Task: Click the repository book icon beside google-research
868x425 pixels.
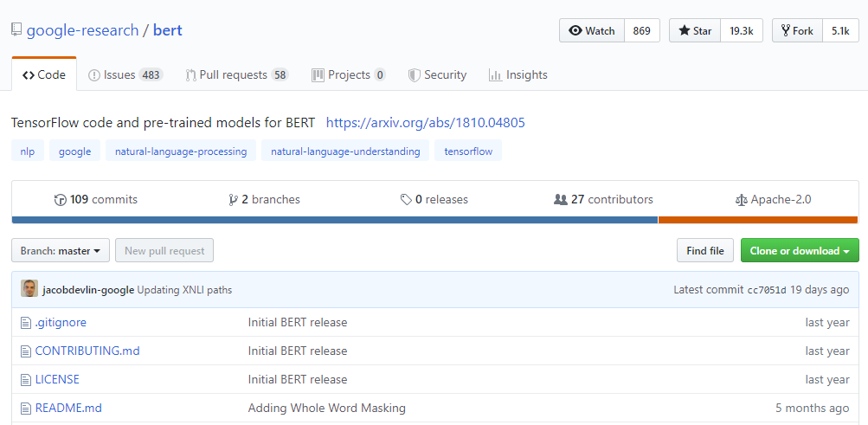Action: coord(16,30)
